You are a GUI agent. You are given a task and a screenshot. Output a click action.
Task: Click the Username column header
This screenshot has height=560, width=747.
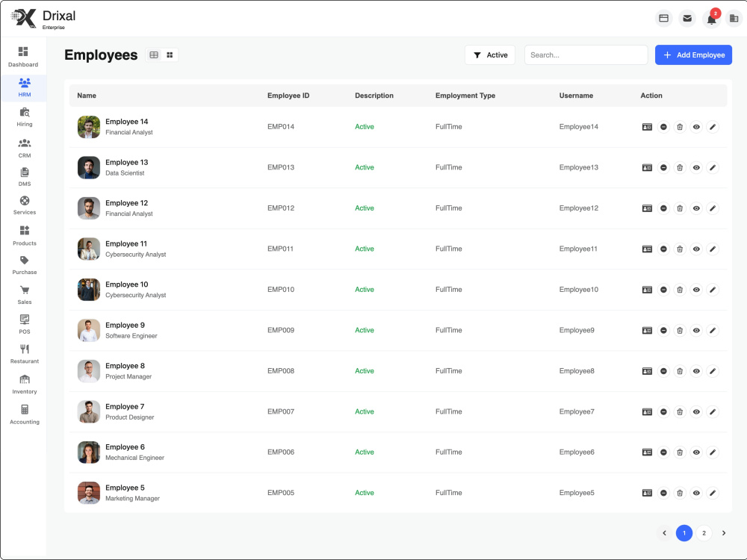576,96
